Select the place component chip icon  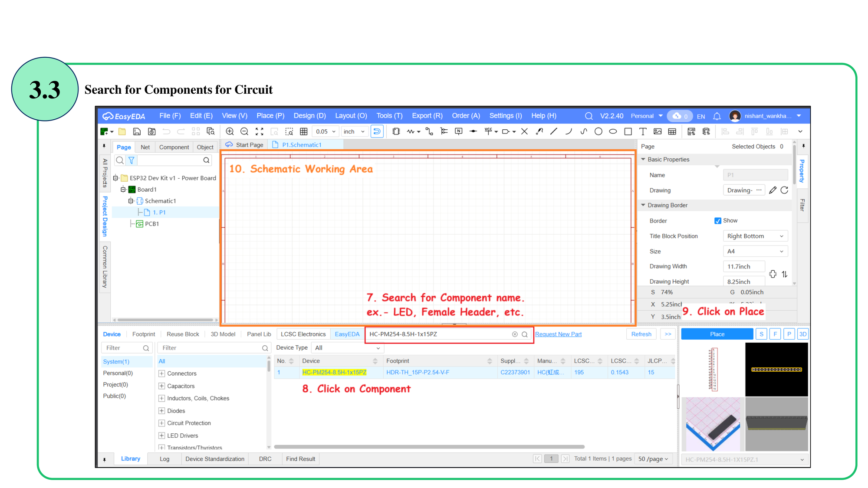point(396,131)
